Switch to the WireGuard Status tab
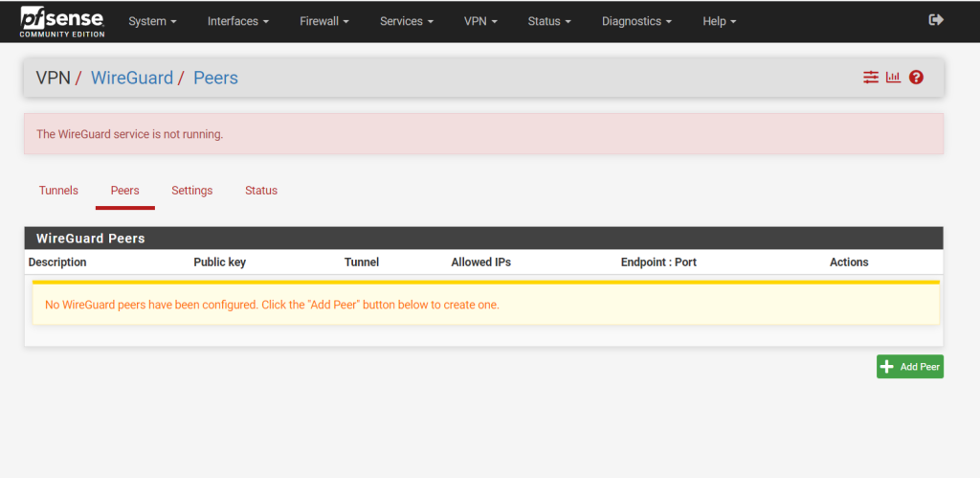 pyautogui.click(x=261, y=191)
